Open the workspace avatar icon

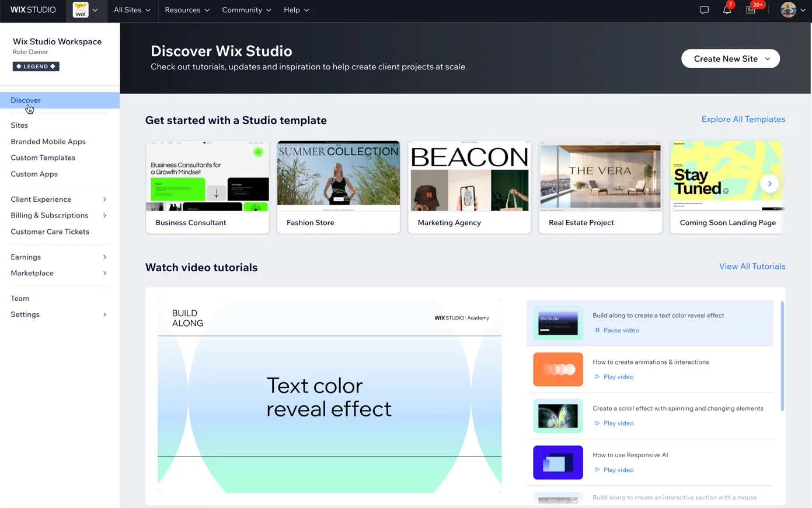[x=81, y=9]
